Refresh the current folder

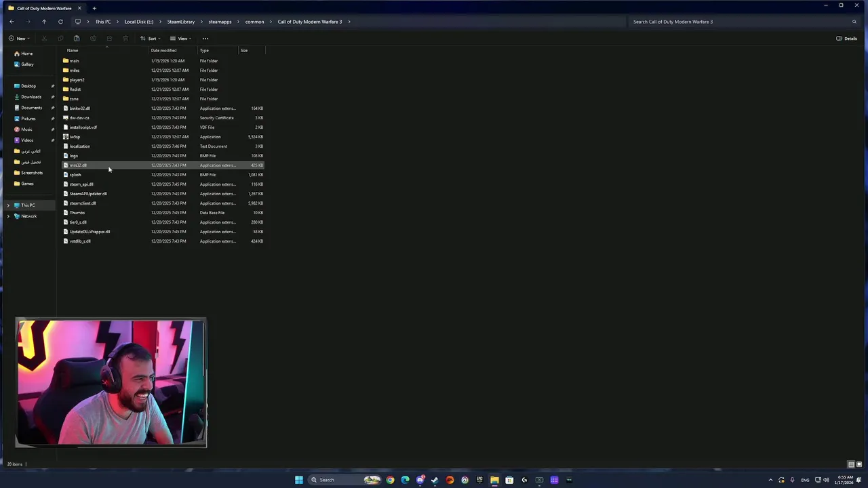tap(60, 22)
